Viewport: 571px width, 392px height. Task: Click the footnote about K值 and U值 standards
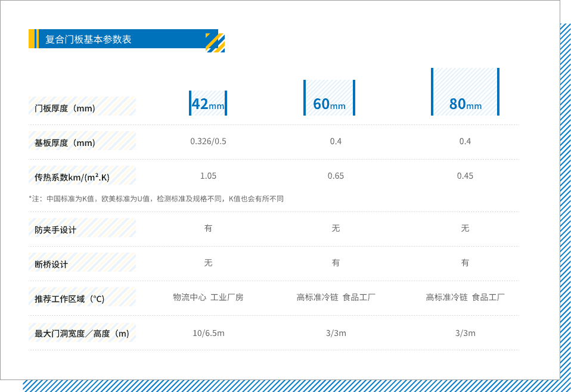(x=156, y=199)
